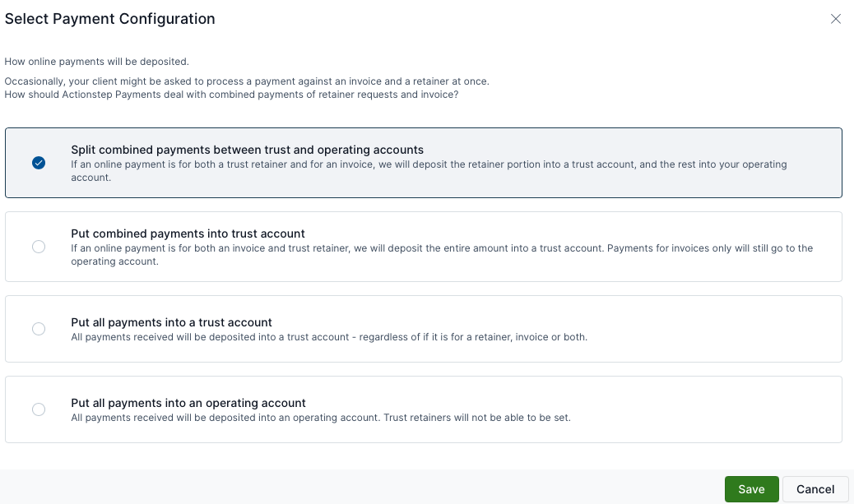Viewport: 854px width, 504px height.
Task: Click the How online payments will be deposited line
Action: click(x=97, y=62)
